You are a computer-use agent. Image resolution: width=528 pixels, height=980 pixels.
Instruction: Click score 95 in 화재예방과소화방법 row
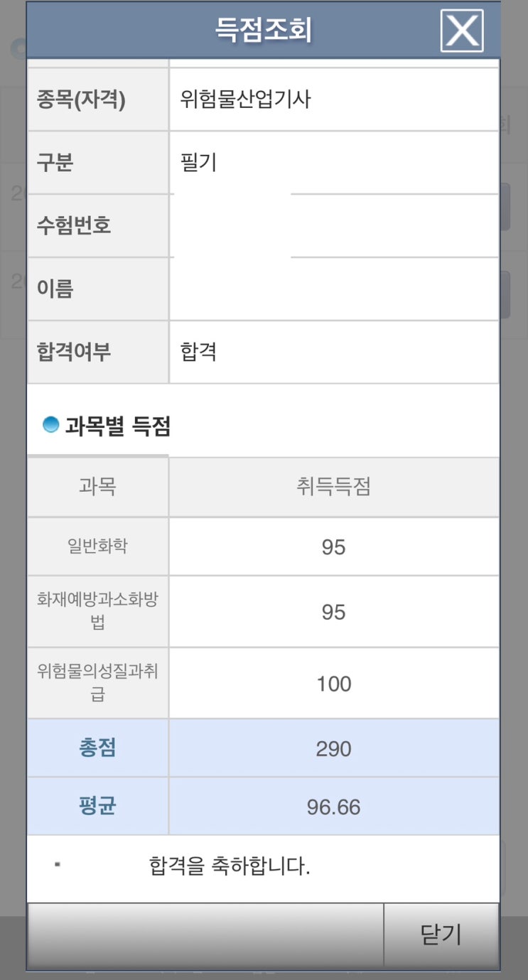coord(333,612)
